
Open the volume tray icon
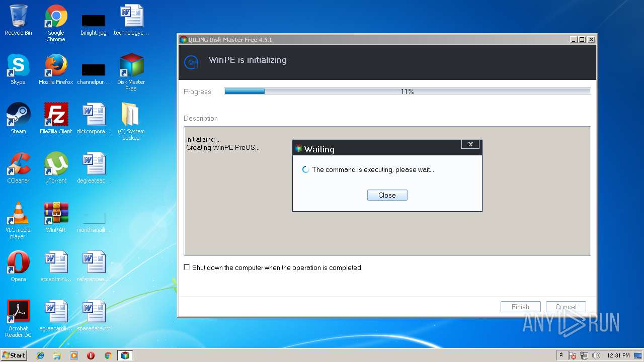click(596, 355)
